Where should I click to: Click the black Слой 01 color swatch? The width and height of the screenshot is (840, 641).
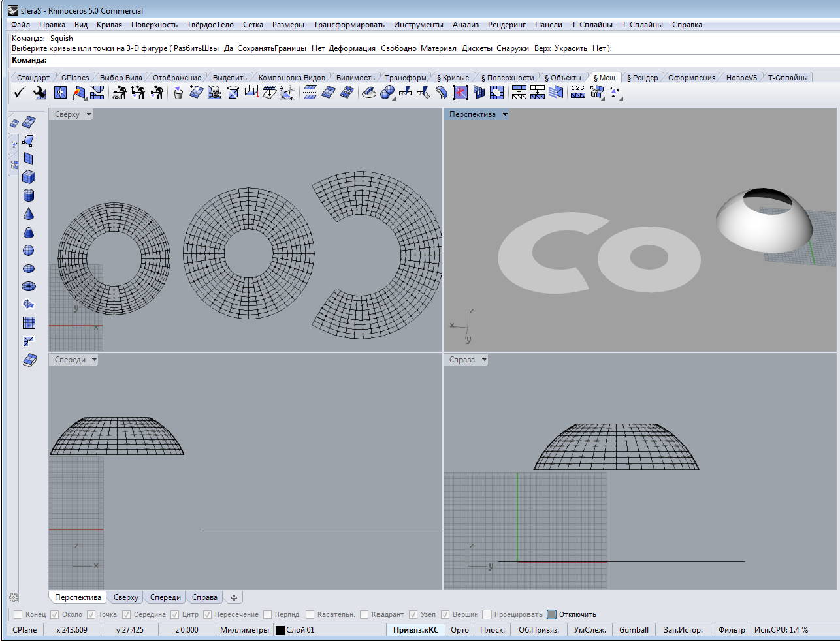[280, 630]
